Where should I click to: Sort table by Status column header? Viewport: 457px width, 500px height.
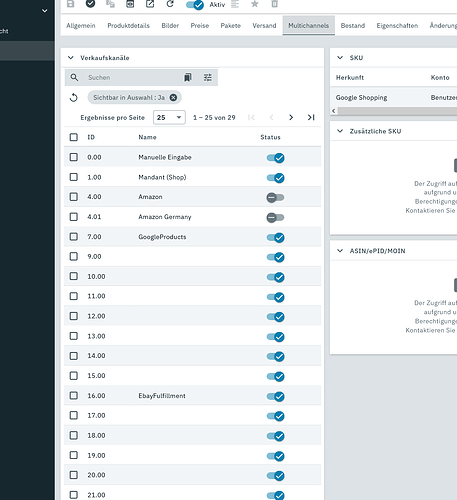tap(270, 137)
